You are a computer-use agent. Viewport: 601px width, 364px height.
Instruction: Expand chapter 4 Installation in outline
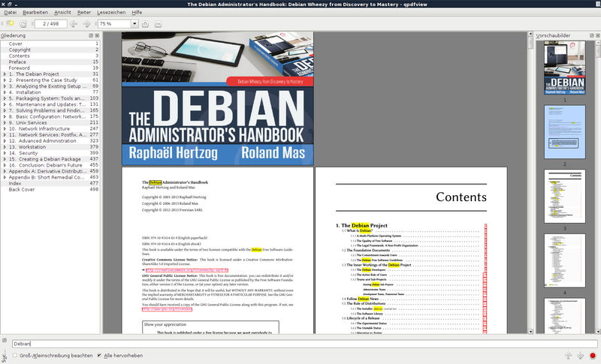(5, 92)
